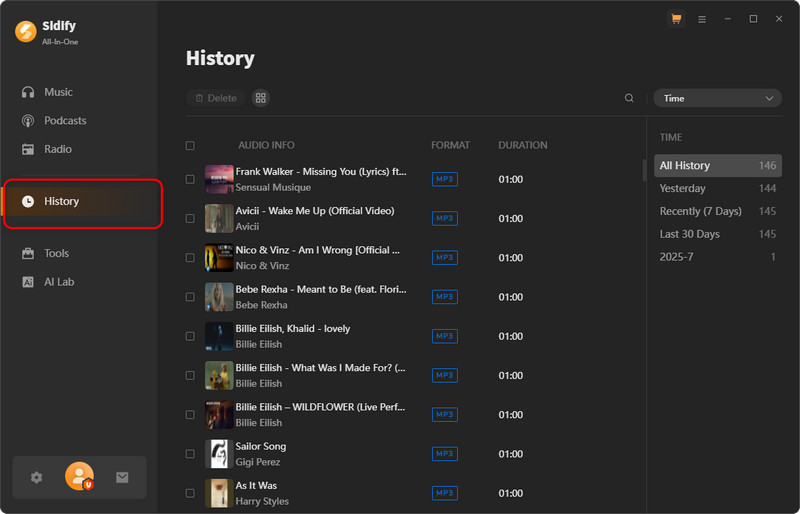This screenshot has height=514, width=800.
Task: Click the 01:00 duration on Avicii row
Action: point(511,219)
